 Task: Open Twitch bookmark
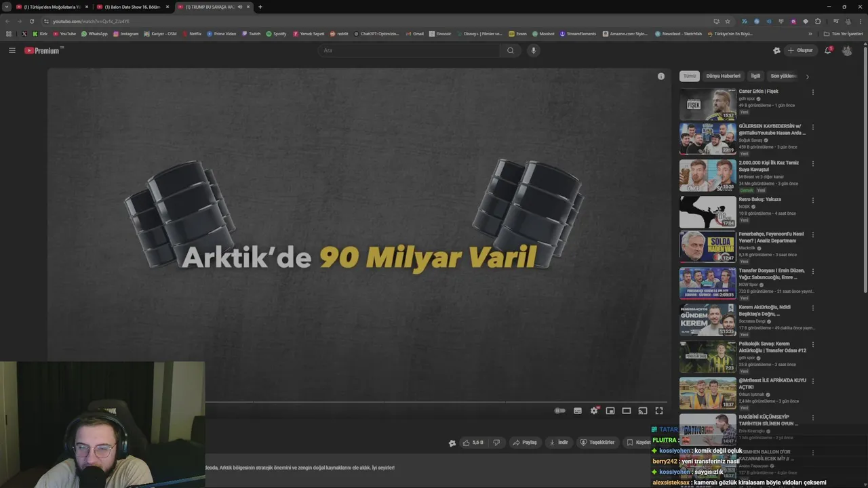[x=252, y=33]
